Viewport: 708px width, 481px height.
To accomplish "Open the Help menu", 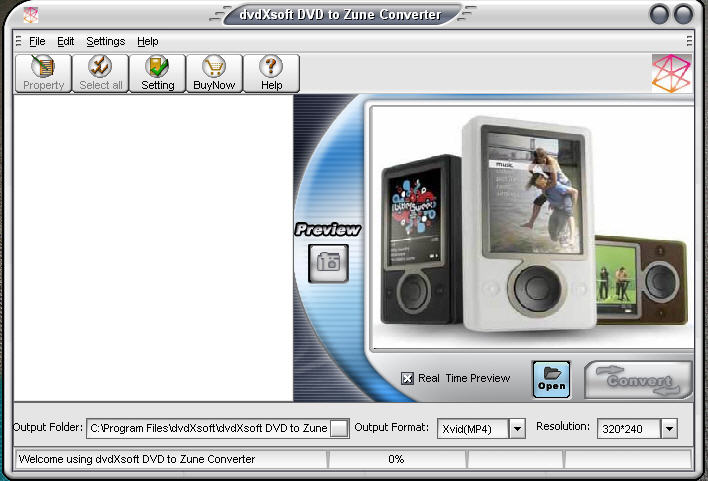I will [148, 42].
